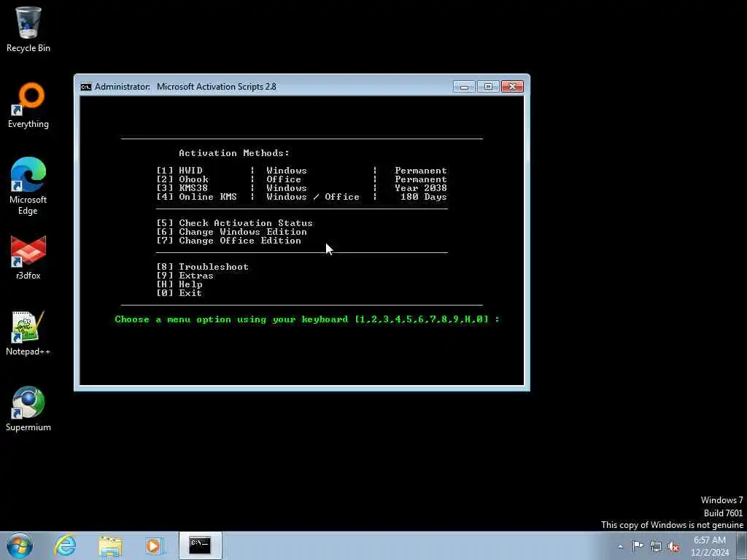Click 'Windows / Office' in row 4
This screenshot has width=747, height=560.
click(313, 197)
